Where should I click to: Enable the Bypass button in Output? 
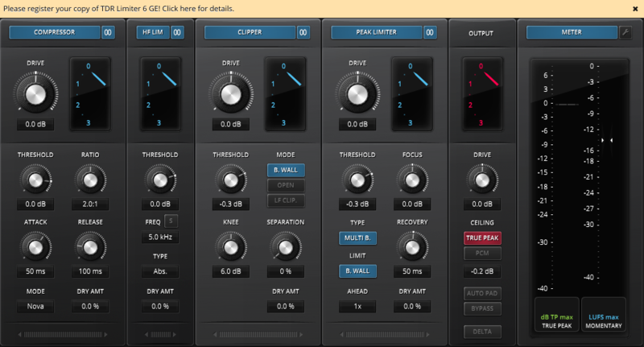click(x=481, y=308)
